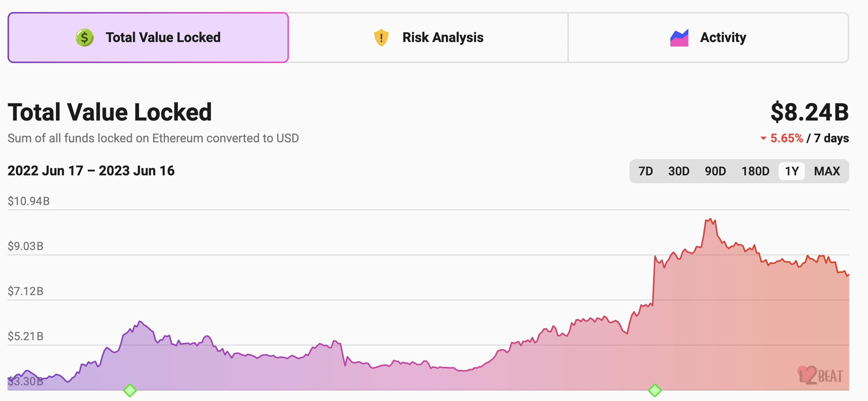868x401 pixels.
Task: Select the MAX time range
Action: pyautogui.click(x=827, y=171)
